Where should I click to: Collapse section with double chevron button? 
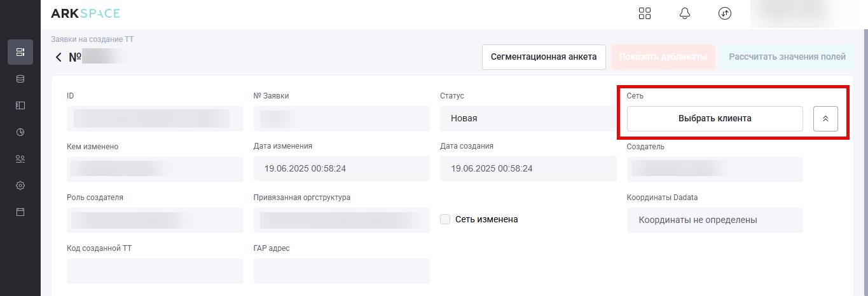click(x=825, y=119)
